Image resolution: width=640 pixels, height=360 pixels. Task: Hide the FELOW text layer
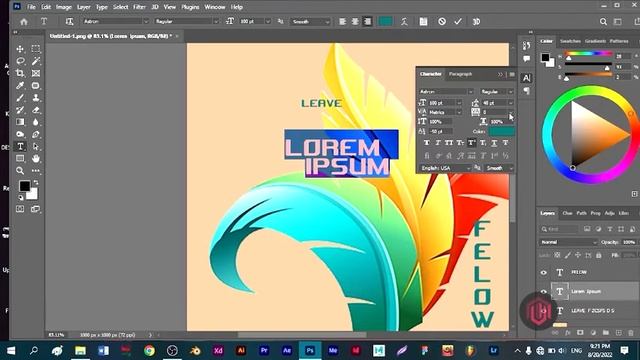pyautogui.click(x=544, y=273)
